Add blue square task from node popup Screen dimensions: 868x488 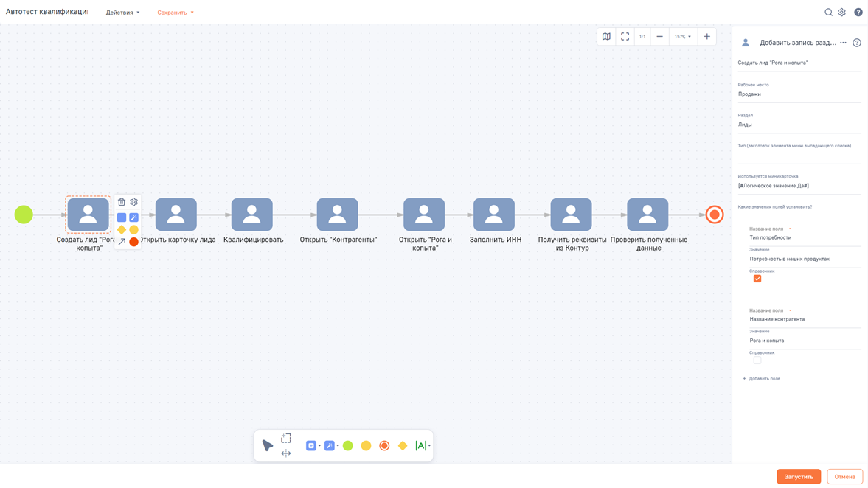[121, 217]
